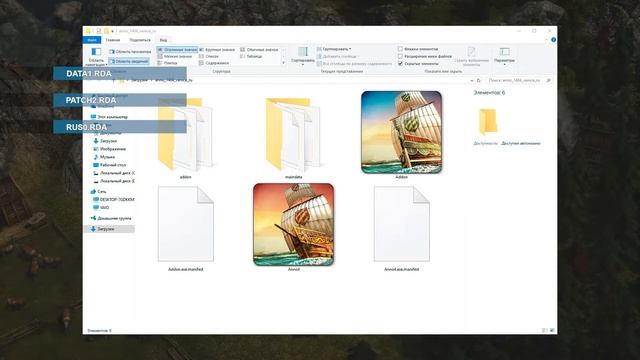Select Medium icons (Обычные значки) layout
The width and height of the screenshot is (640, 360).
259,49
